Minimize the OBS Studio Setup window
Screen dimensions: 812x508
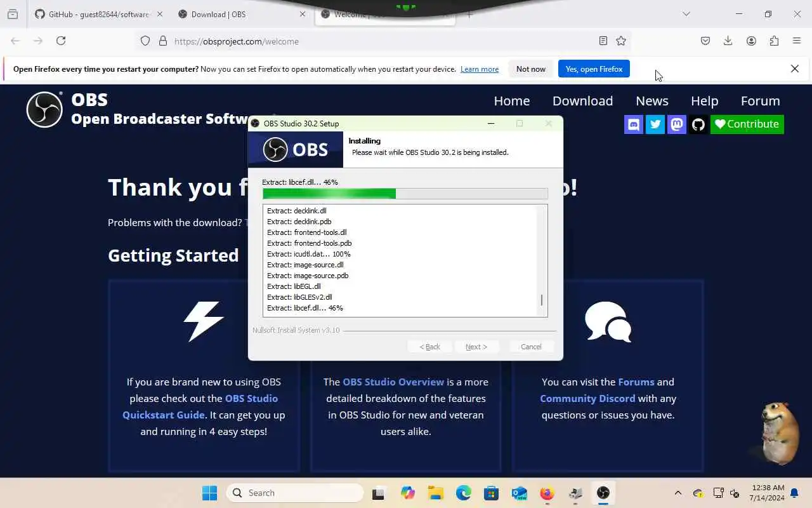tap(490, 123)
